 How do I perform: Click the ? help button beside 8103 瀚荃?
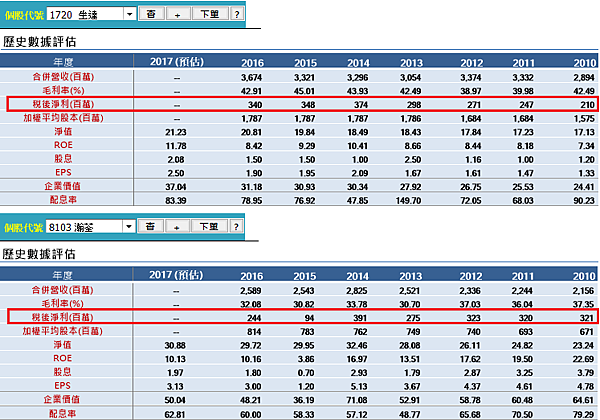(x=236, y=226)
